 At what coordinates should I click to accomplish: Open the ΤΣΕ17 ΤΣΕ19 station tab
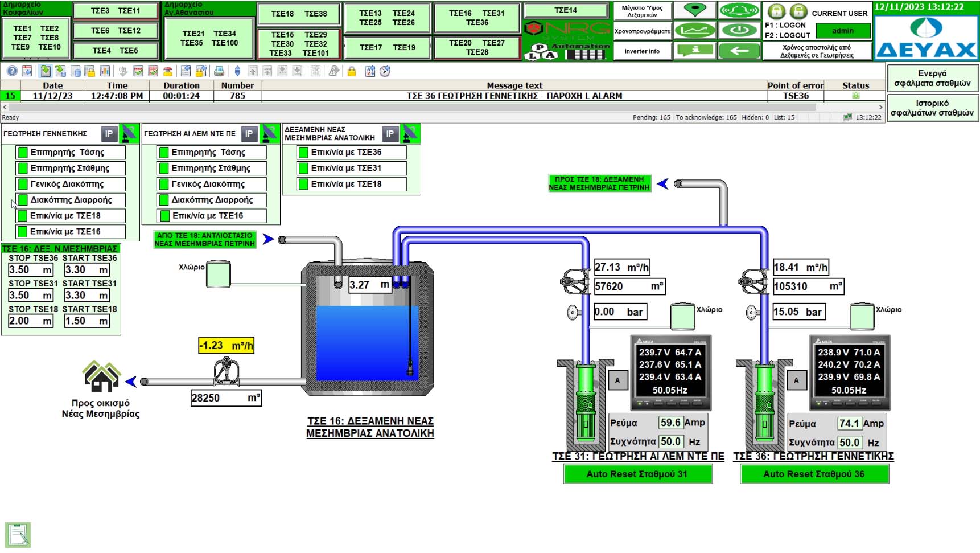click(x=388, y=48)
